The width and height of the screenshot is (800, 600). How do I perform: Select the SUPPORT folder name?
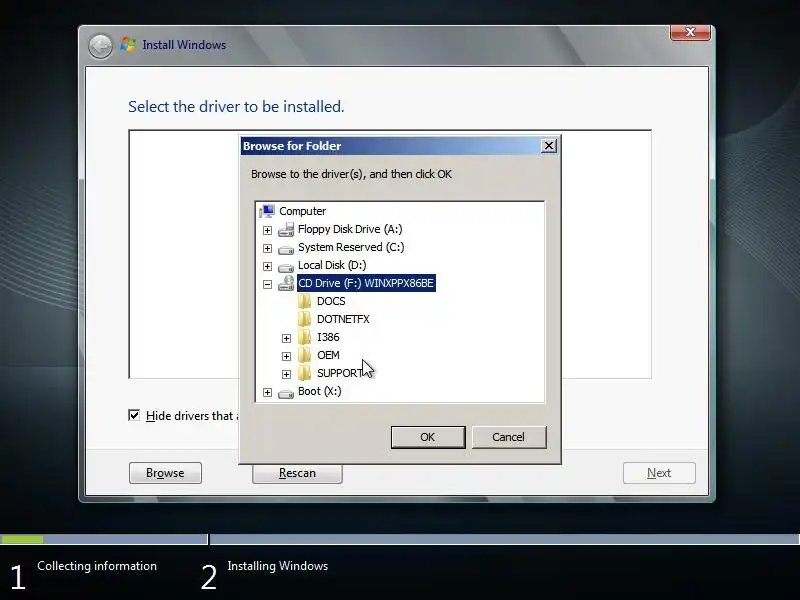(340, 373)
